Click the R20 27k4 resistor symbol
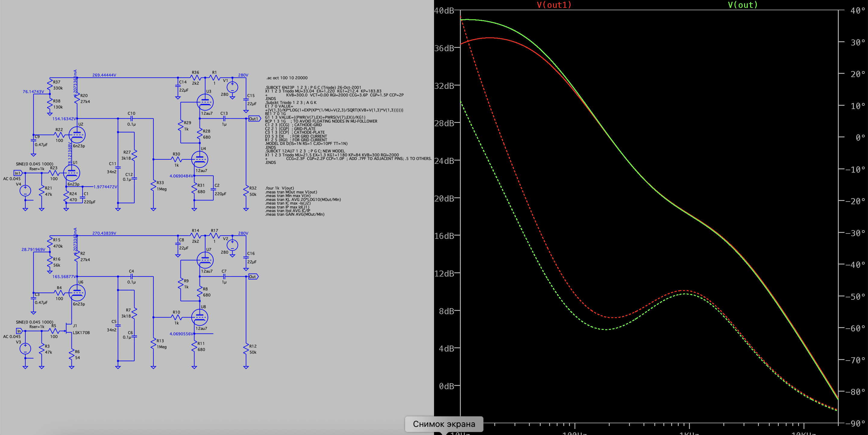The width and height of the screenshot is (868, 435). 77,98
